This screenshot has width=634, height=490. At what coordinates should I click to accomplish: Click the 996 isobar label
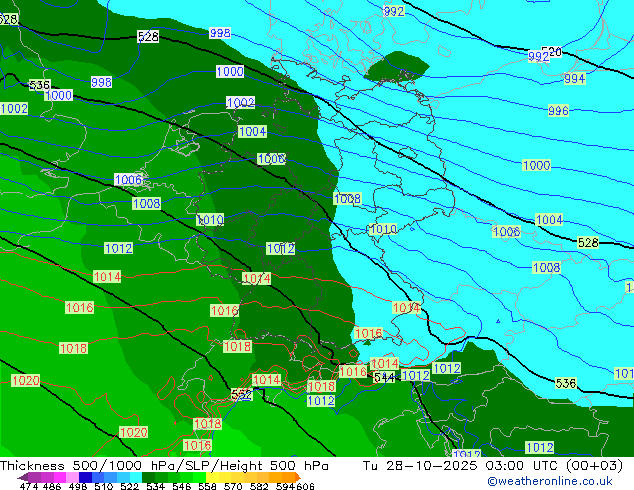(558, 110)
